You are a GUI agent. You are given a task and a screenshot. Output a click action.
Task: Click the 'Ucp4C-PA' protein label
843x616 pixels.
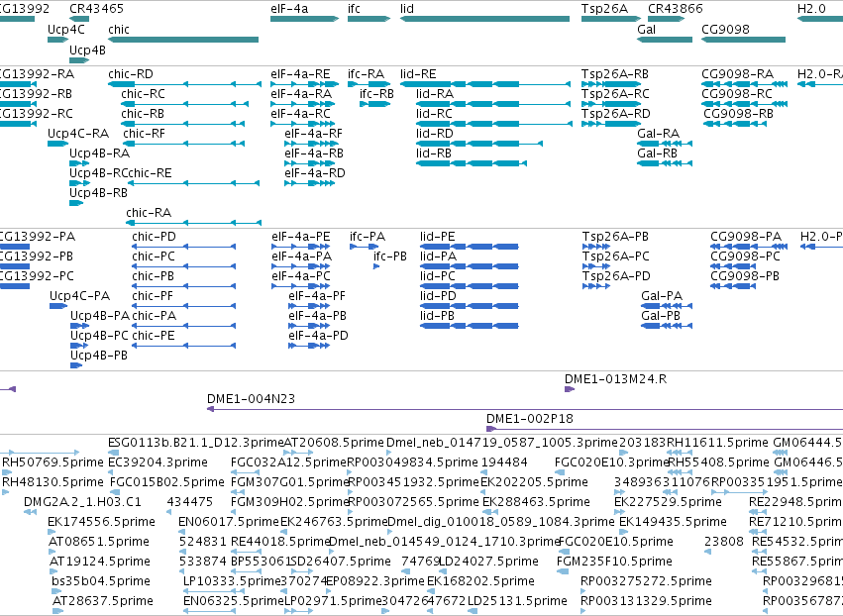coord(79,296)
